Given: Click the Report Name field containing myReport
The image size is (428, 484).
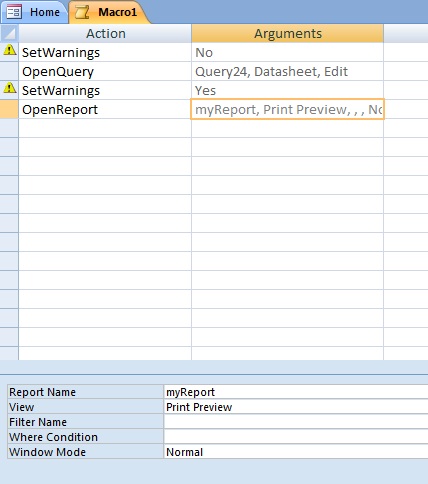Looking at the screenshot, I should pos(296,392).
